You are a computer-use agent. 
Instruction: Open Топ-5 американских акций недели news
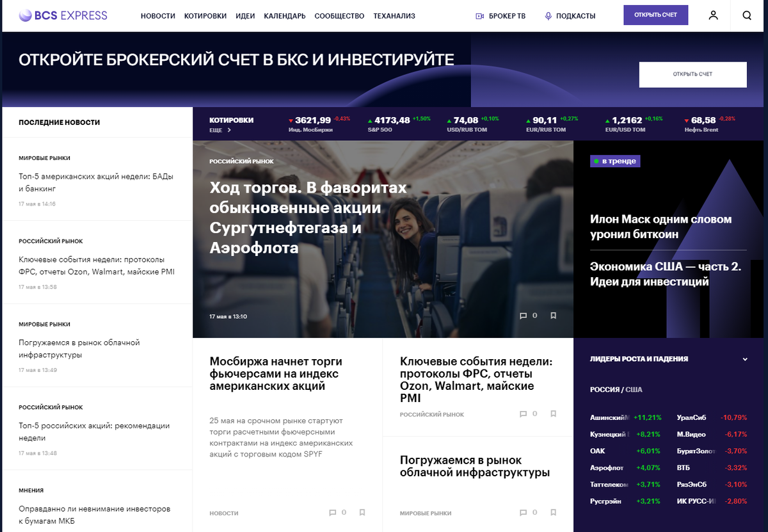click(96, 182)
